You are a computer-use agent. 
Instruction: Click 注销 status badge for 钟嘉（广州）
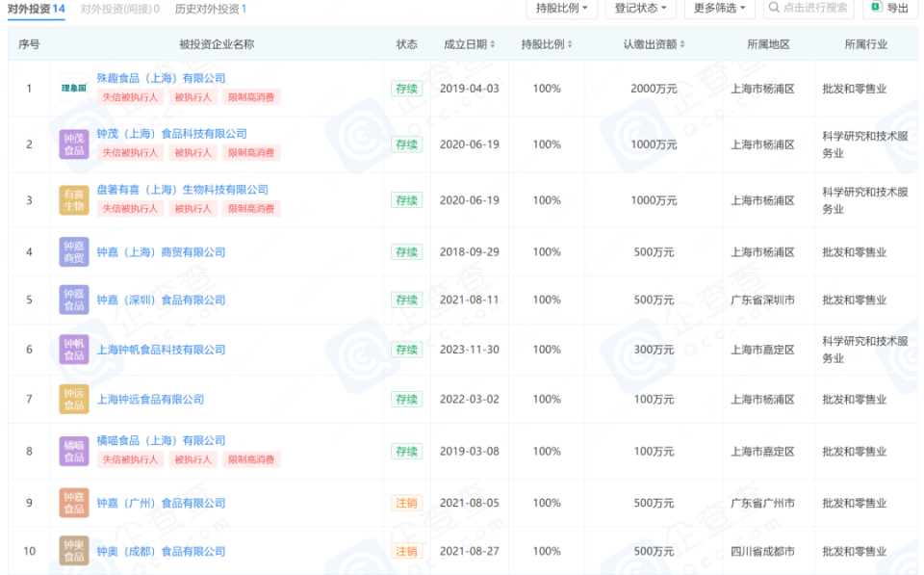click(x=406, y=503)
